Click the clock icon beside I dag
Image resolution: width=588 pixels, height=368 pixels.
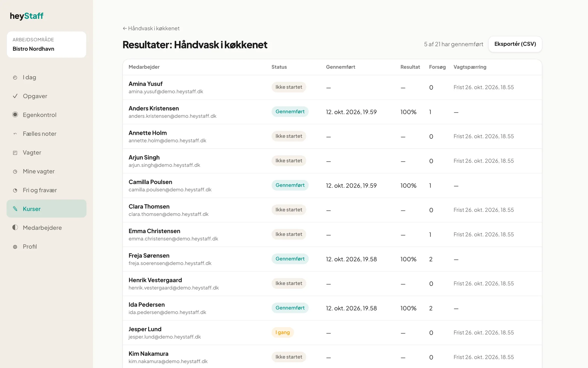click(x=15, y=78)
